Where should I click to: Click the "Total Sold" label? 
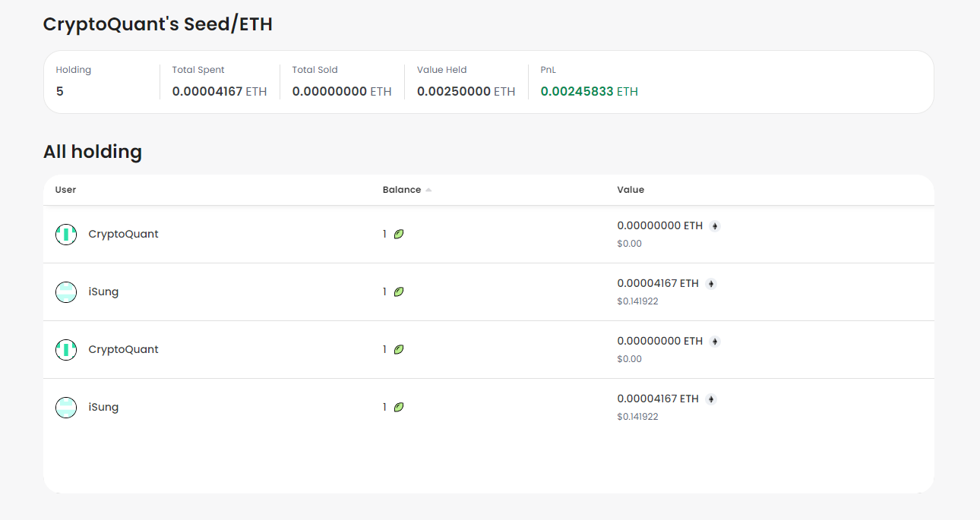pyautogui.click(x=315, y=70)
